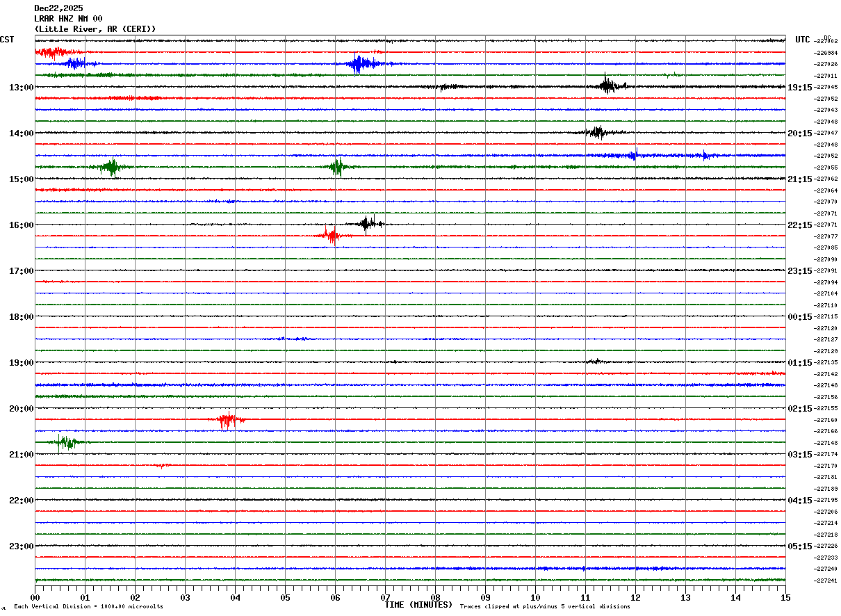Click the minute 07 tick label on the time axis

(385, 597)
